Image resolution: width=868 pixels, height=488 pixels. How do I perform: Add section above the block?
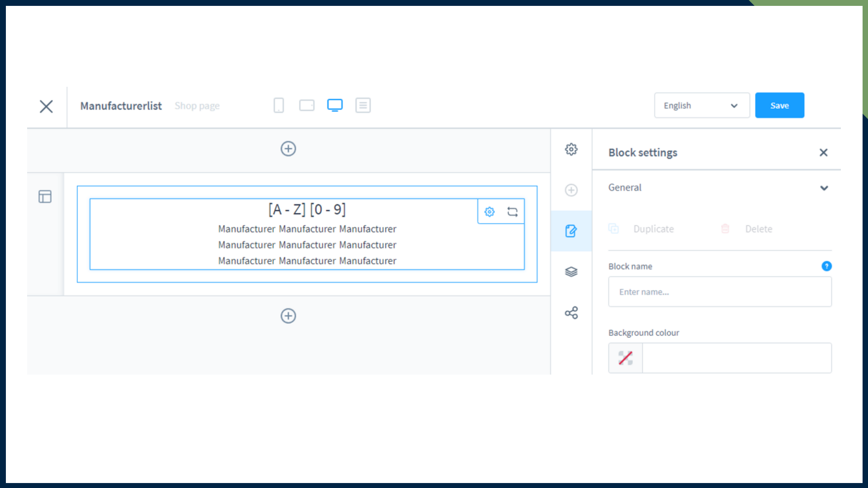coord(288,149)
